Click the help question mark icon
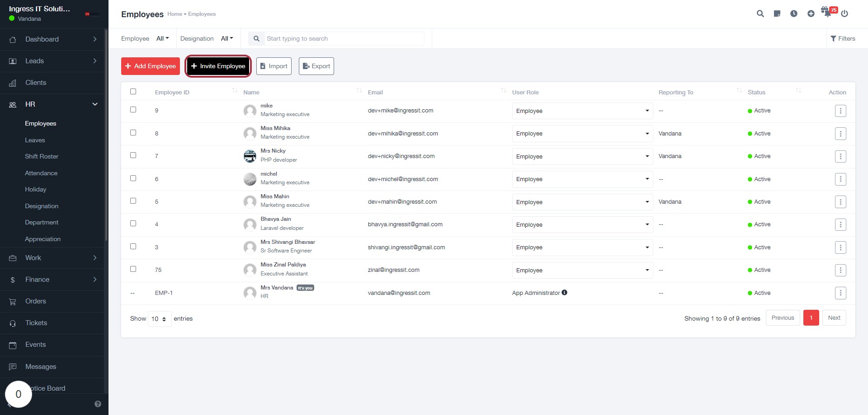The image size is (868, 415). 98,404
